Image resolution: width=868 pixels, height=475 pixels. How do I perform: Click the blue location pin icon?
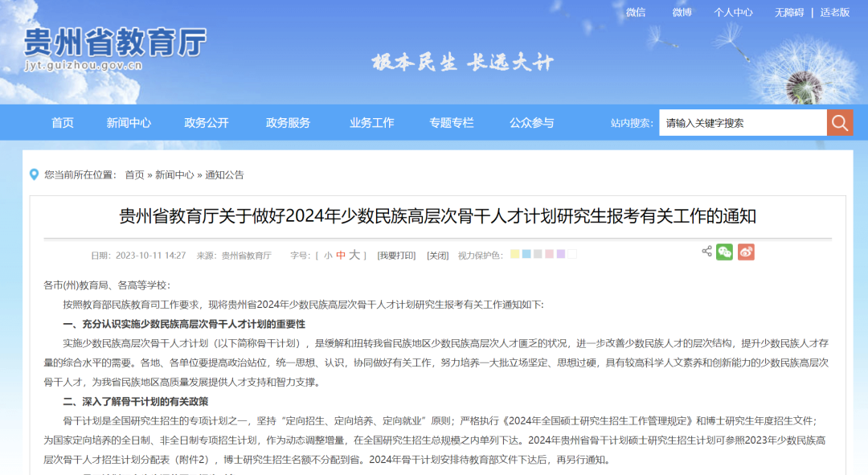point(35,174)
